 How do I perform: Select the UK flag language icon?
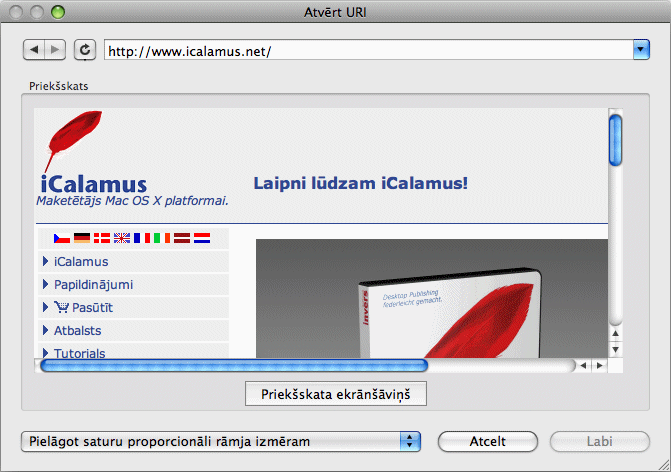[x=122, y=238]
